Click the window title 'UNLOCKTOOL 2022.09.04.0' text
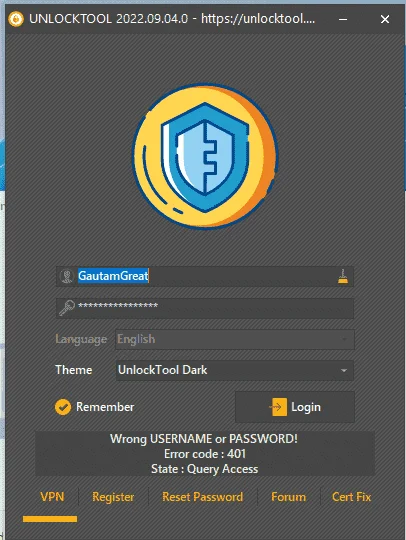Image resolution: width=406 pixels, height=540 pixels. pos(108,19)
